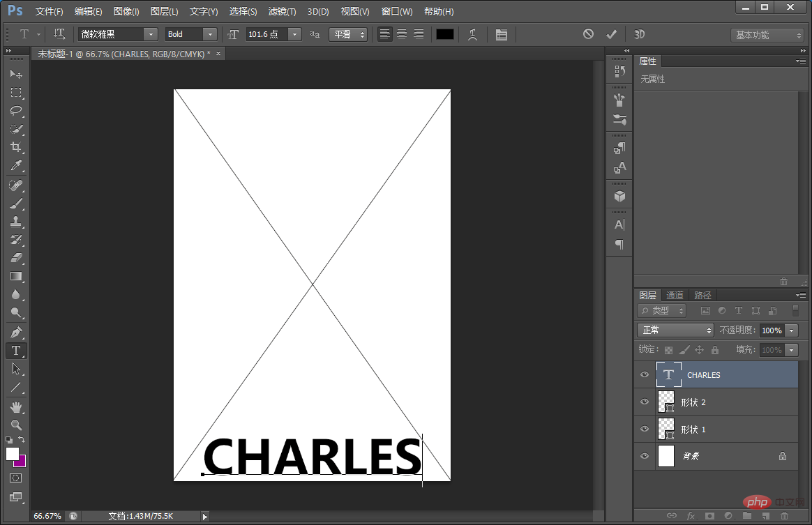Hide the 形状 1 layer
This screenshot has width=812, height=525.
click(x=645, y=429)
